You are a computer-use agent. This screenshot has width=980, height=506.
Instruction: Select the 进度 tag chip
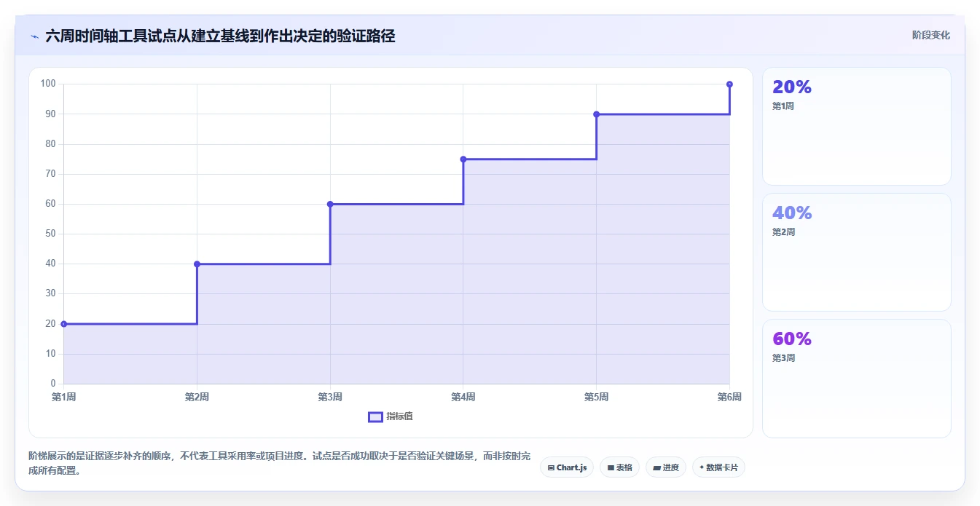coord(666,467)
